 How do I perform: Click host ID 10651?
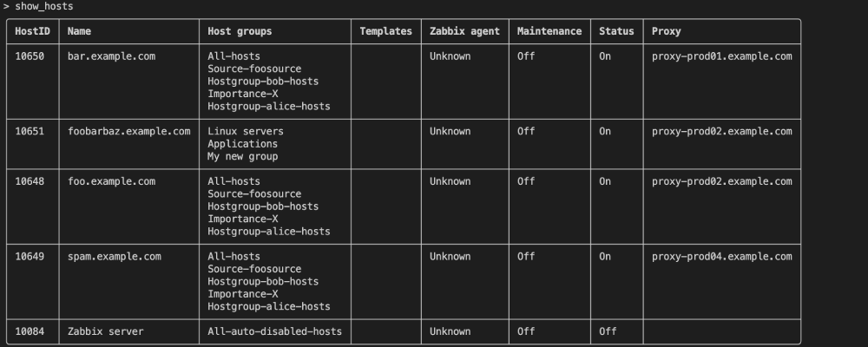pos(30,132)
